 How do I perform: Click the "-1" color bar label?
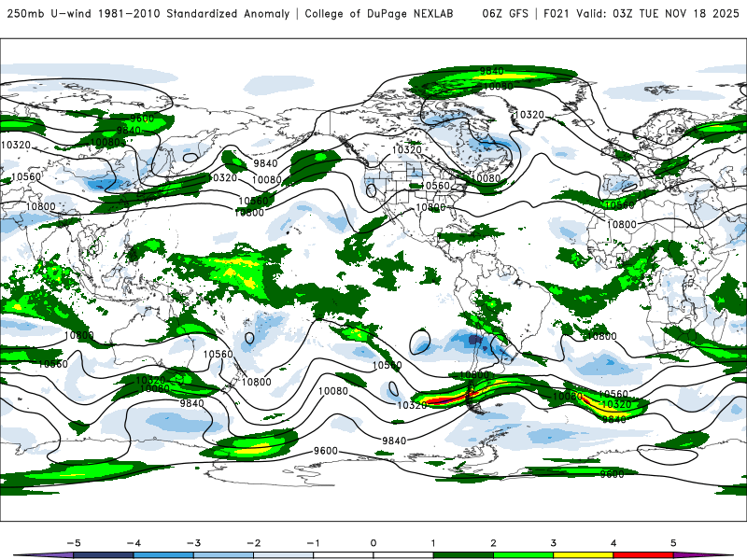tap(314, 543)
